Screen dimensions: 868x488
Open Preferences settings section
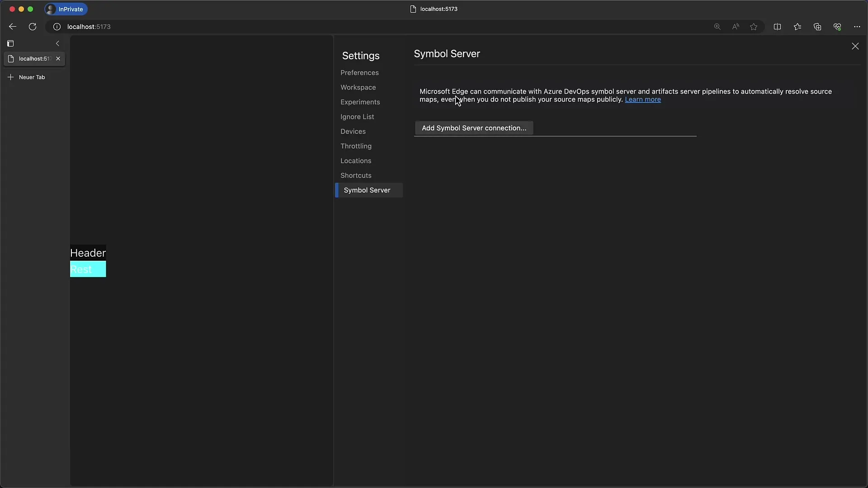359,73
